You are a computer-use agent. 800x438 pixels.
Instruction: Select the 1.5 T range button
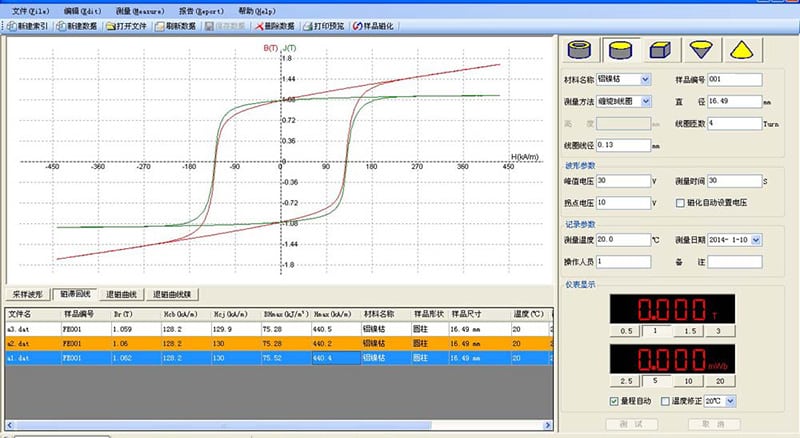tap(690, 331)
